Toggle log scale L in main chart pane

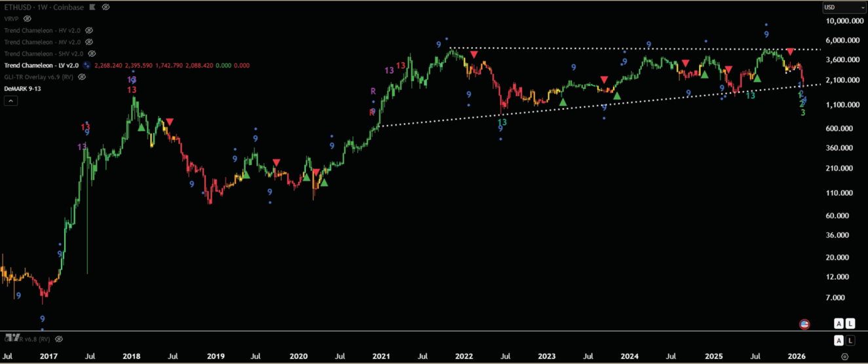click(850, 323)
